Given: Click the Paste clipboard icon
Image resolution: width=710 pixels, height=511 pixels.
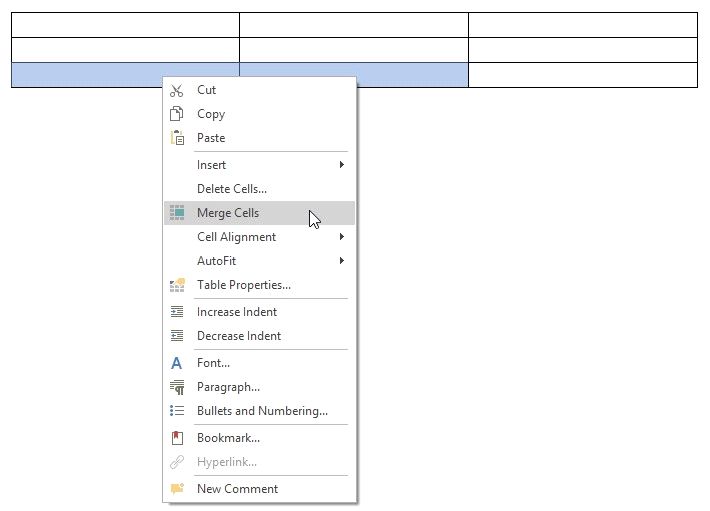Looking at the screenshot, I should pos(177,138).
